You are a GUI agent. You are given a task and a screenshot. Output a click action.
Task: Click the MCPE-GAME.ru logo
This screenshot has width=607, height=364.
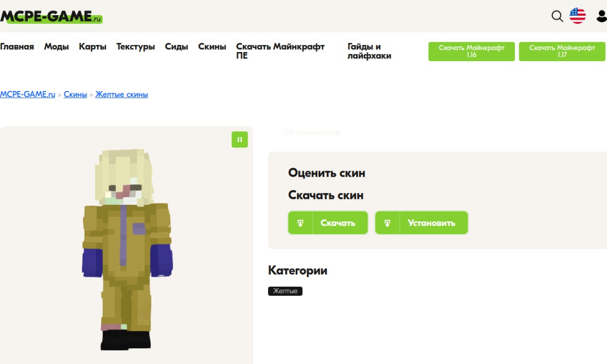coord(51,17)
